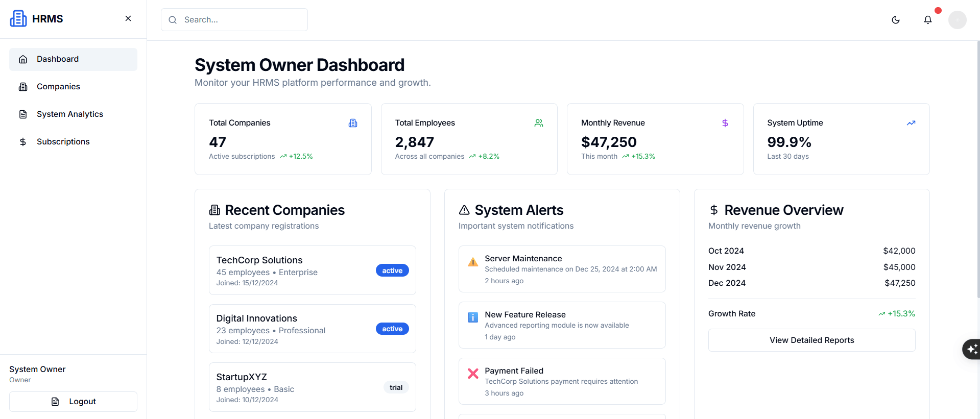Click the building icon on Total Companies card
This screenshot has height=419, width=980.
pos(353,123)
